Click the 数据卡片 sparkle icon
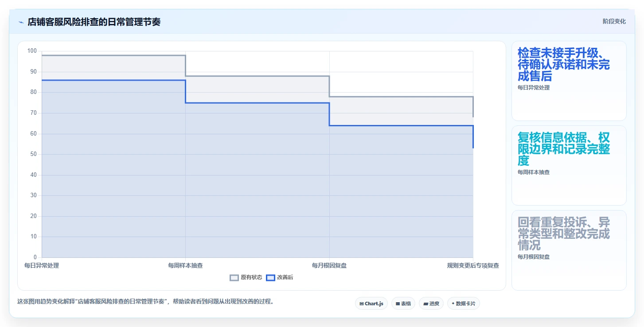The image size is (644, 327). click(453, 304)
